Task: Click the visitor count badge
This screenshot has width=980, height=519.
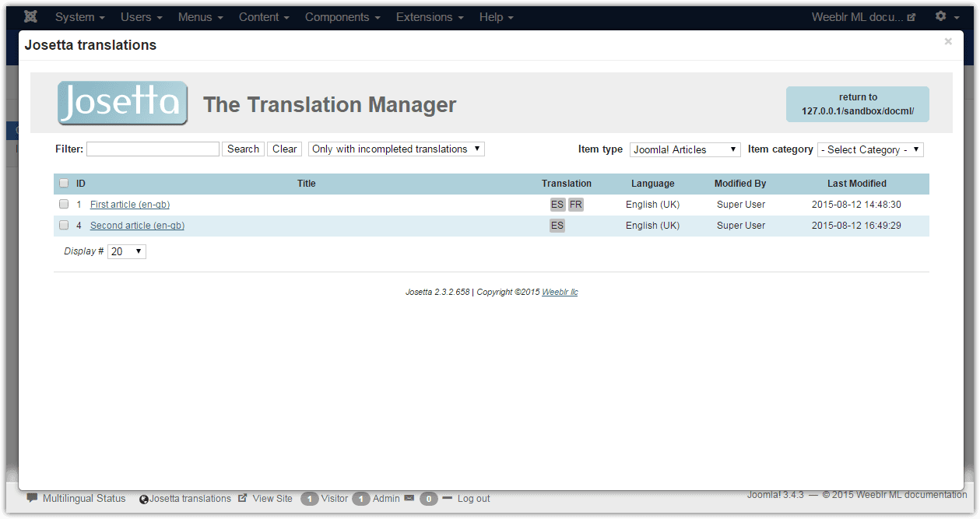Action: click(310, 499)
